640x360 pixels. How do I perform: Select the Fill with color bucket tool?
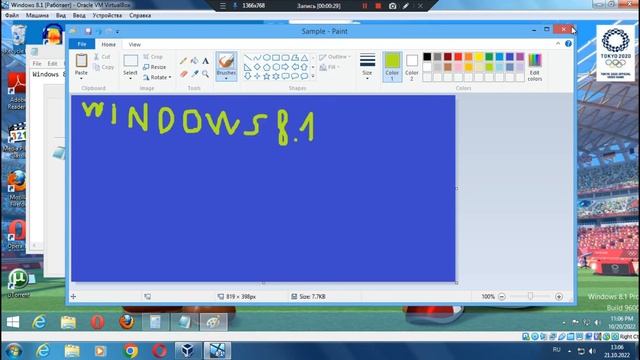(x=194, y=61)
